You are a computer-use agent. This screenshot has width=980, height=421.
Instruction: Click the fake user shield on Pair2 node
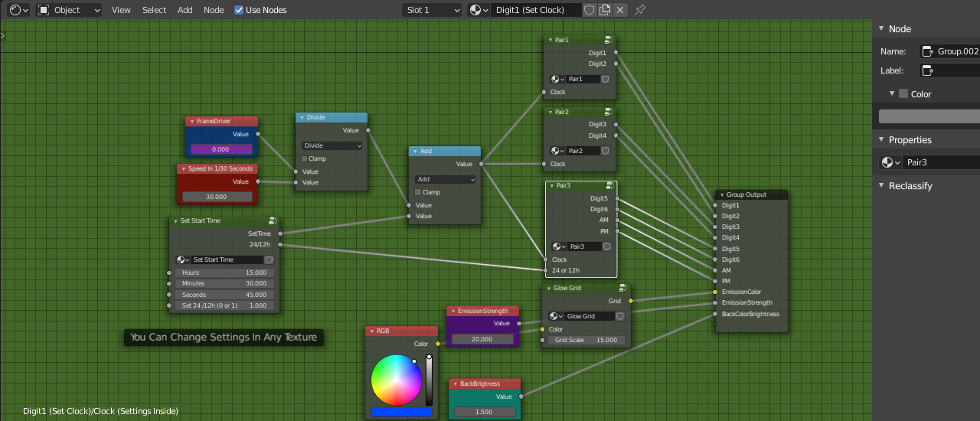(x=605, y=151)
